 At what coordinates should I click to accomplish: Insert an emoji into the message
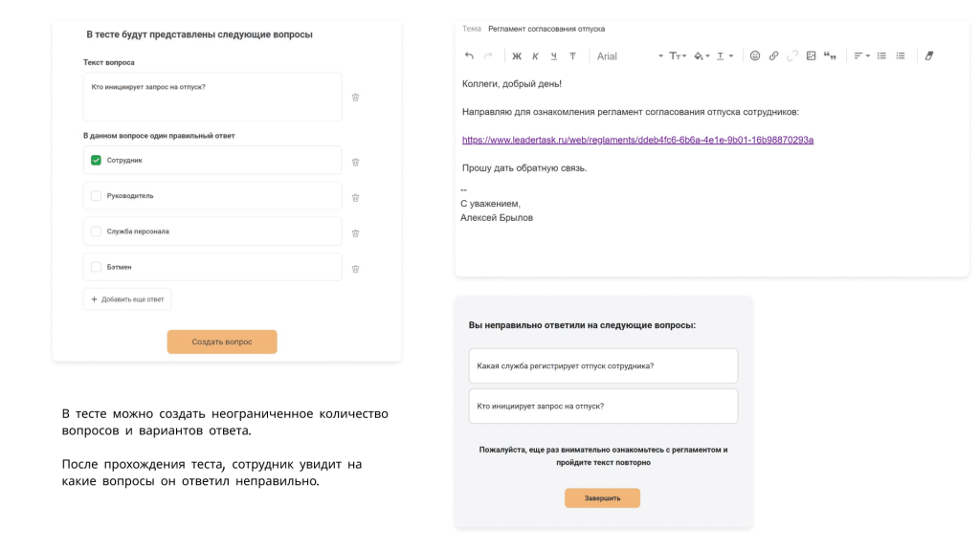[x=754, y=55]
